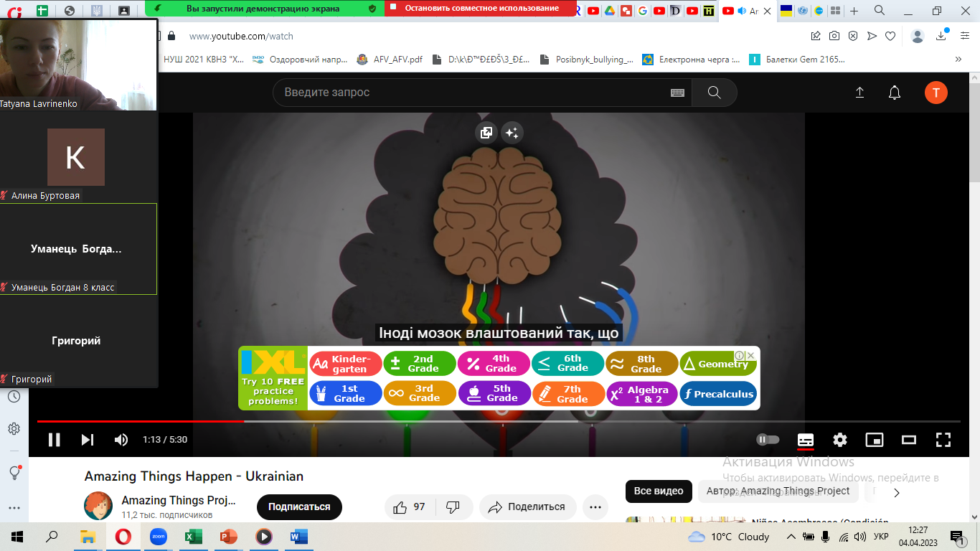Image resolution: width=980 pixels, height=551 pixels.
Task: Skip to the next video
Action: 88,440
